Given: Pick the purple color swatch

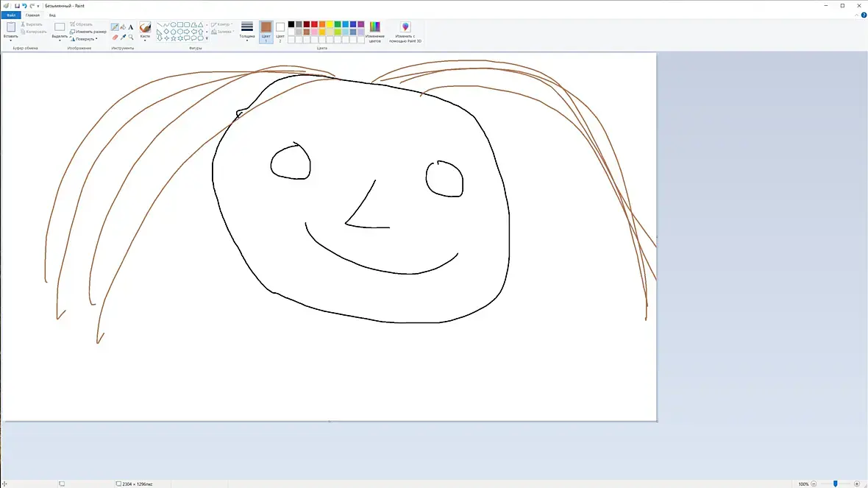Looking at the screenshot, I should [361, 24].
